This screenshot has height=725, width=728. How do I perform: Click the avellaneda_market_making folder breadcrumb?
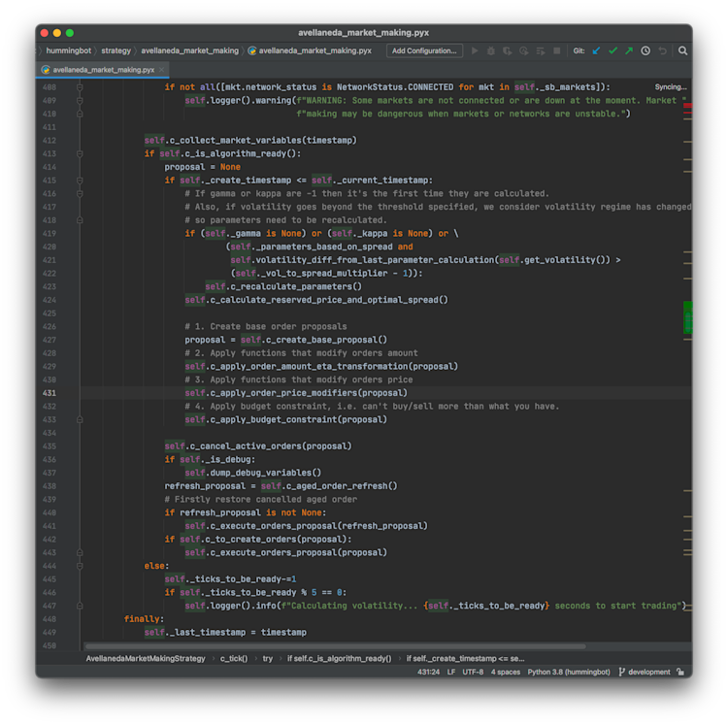point(189,50)
